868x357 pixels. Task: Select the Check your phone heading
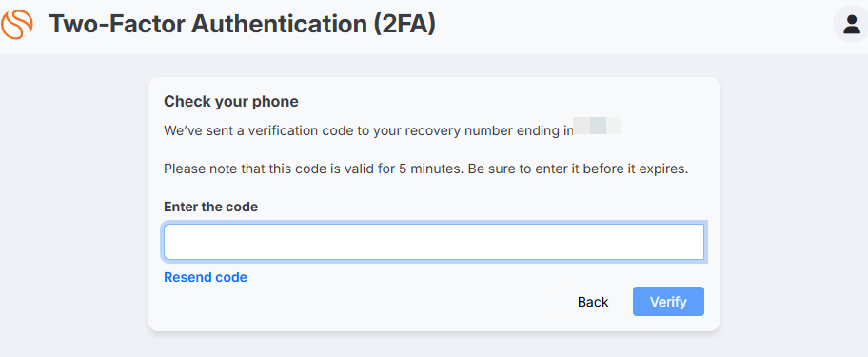click(x=231, y=102)
